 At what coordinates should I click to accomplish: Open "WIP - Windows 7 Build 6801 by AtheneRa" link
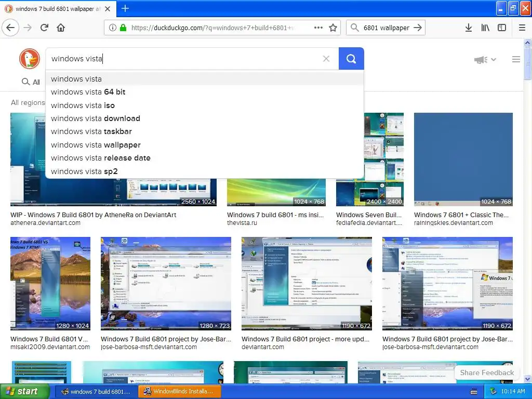(94, 215)
